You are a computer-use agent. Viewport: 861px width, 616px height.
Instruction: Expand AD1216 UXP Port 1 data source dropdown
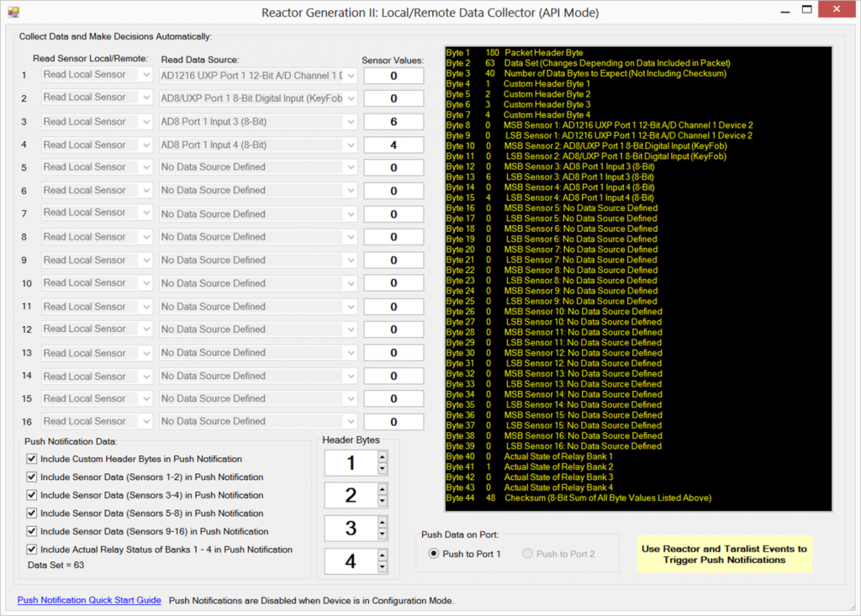pos(258,76)
